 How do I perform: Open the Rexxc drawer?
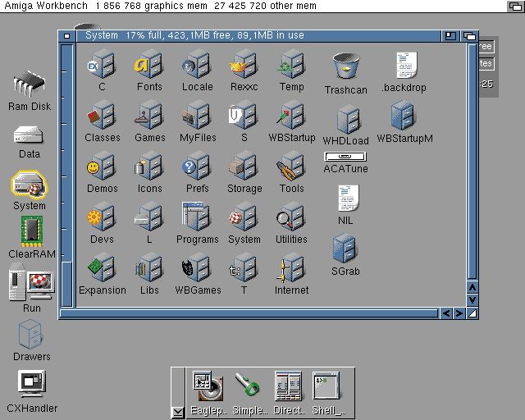(244, 65)
